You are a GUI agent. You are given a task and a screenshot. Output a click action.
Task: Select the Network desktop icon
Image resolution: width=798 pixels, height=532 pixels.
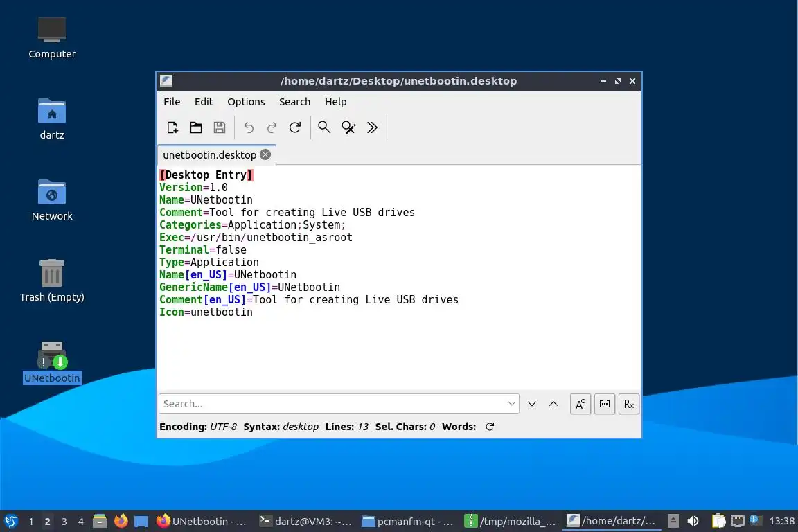coord(52,200)
